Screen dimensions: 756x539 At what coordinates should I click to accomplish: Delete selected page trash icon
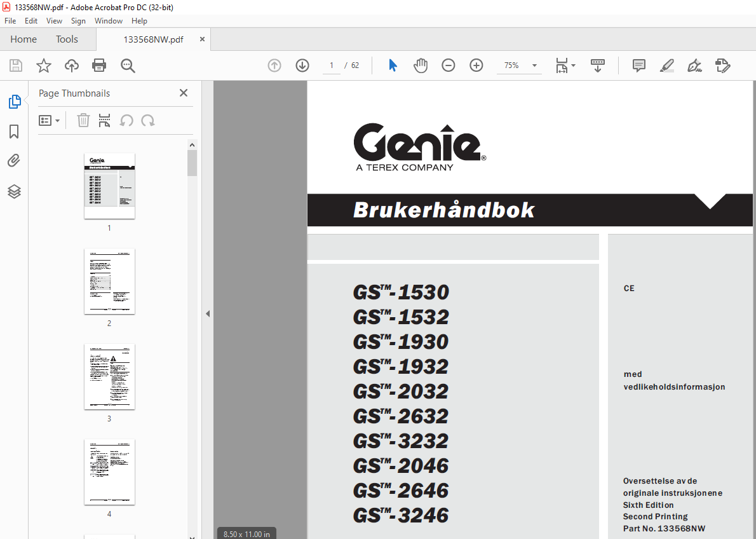83,120
